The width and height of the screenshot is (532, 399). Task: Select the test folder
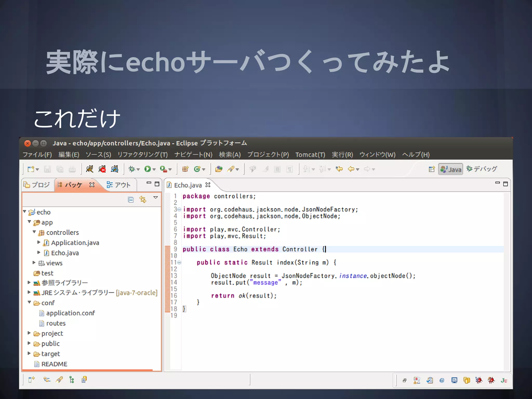point(44,273)
